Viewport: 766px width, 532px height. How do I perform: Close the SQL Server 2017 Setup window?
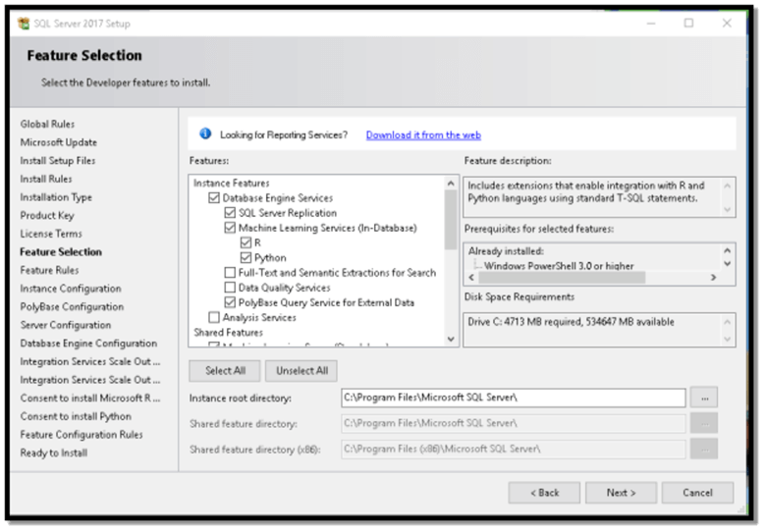tap(727, 23)
